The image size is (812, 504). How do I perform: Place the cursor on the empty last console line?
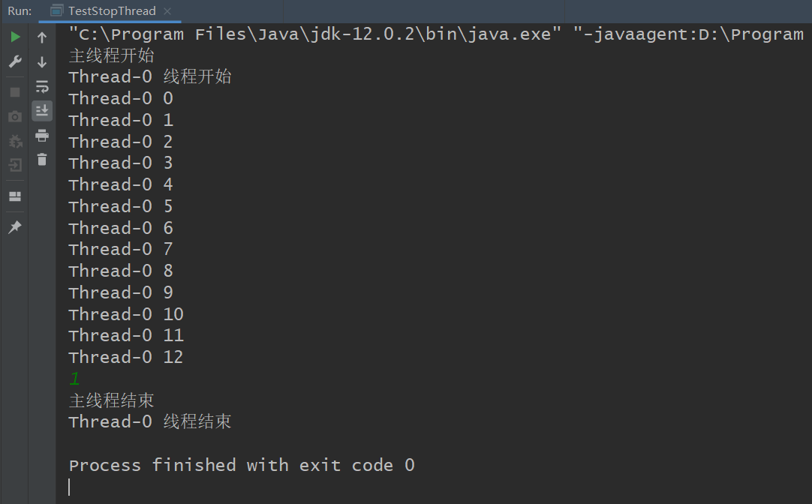(x=225, y=487)
